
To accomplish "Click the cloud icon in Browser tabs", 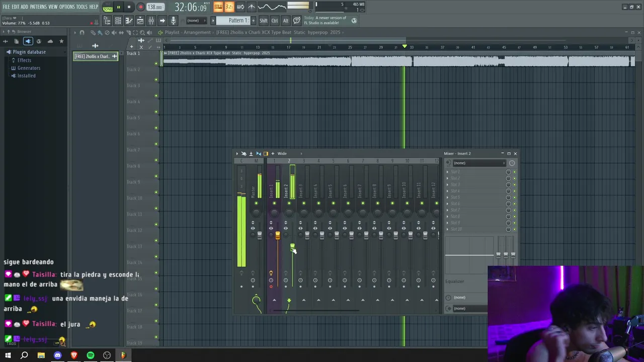I will coord(50,41).
